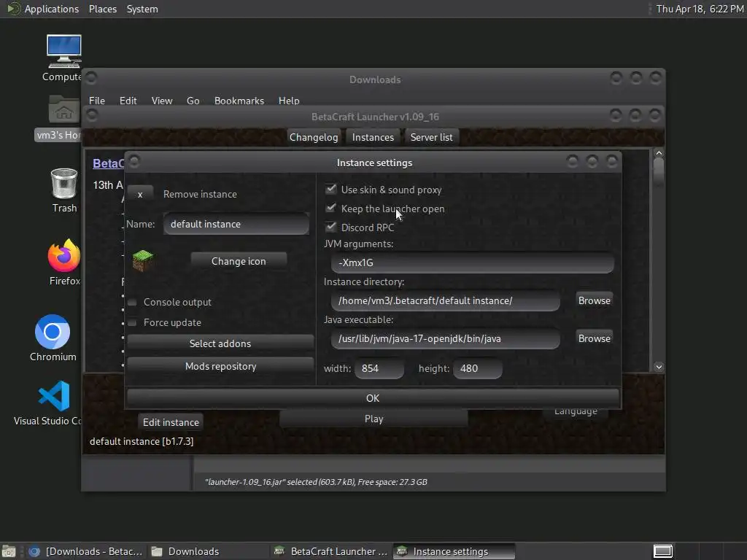Click the date and time clock
This screenshot has width=747, height=560.
click(x=700, y=9)
